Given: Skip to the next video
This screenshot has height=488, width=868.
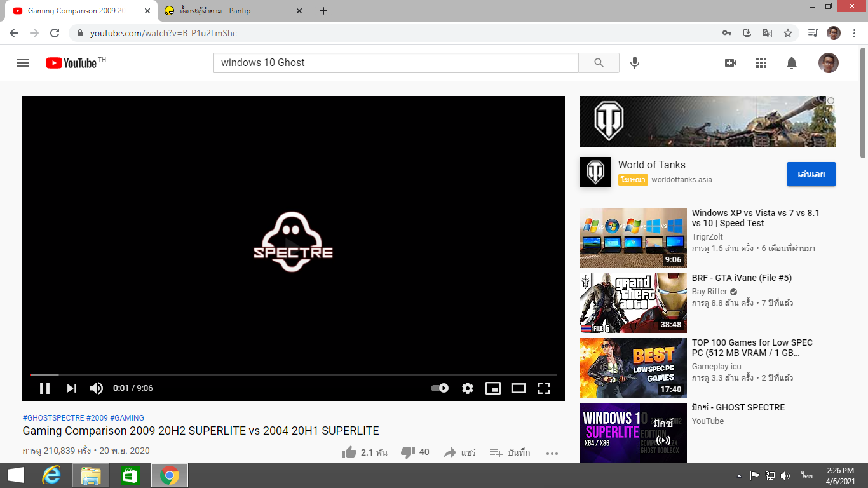Looking at the screenshot, I should (72, 388).
